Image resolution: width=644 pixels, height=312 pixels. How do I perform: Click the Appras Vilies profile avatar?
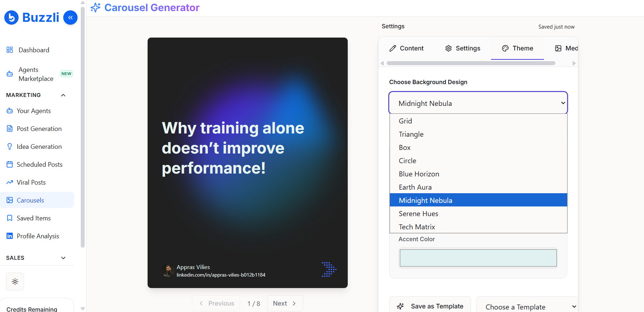[x=168, y=271]
